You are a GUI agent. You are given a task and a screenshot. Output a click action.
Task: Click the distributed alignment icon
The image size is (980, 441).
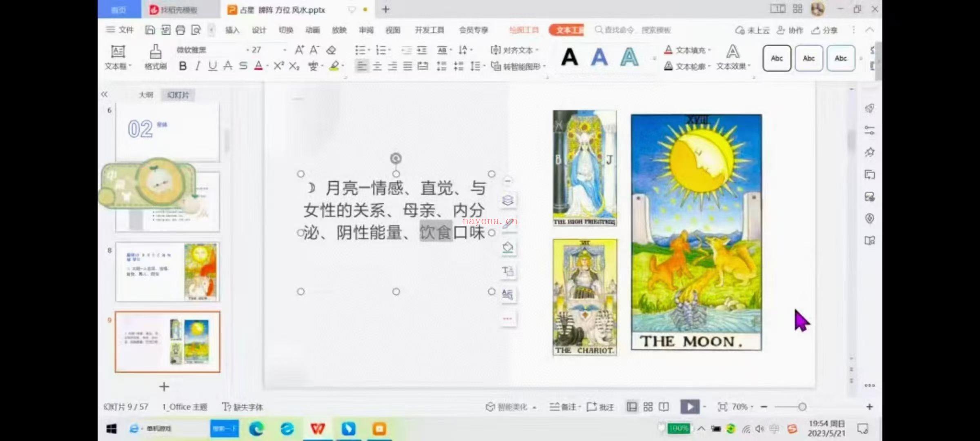click(423, 66)
